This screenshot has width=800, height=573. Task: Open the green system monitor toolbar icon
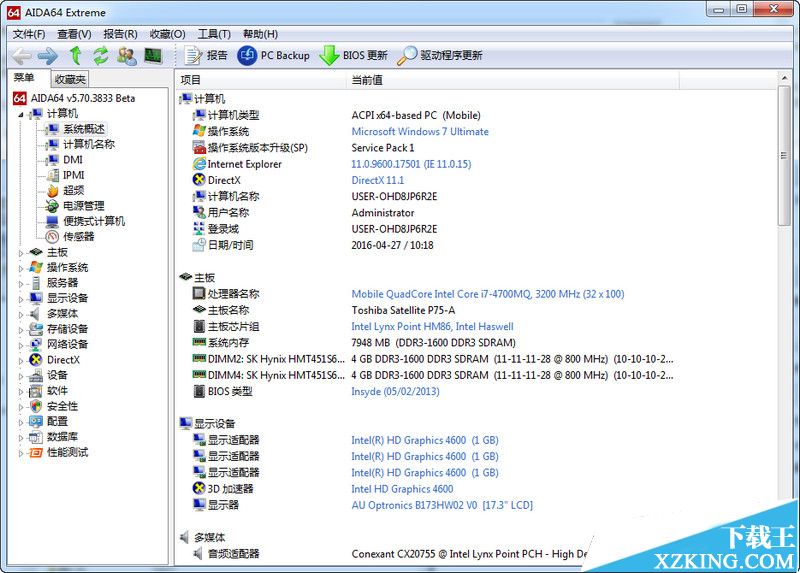(153, 55)
